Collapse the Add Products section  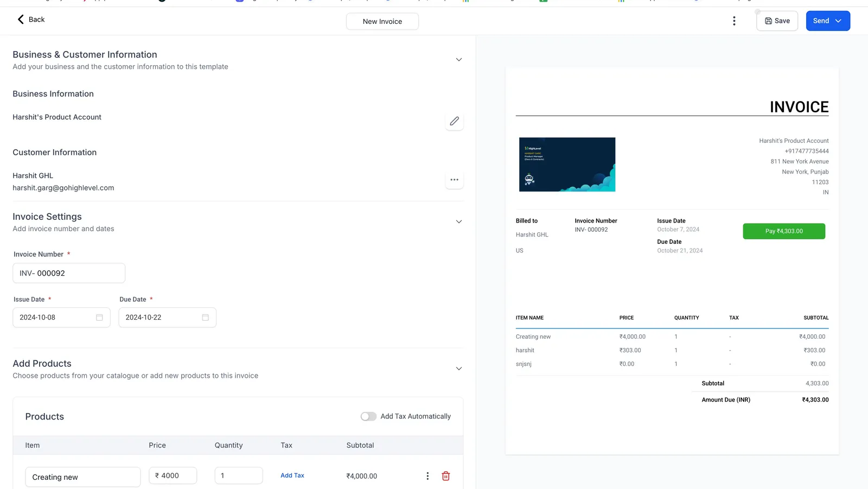pyautogui.click(x=459, y=369)
